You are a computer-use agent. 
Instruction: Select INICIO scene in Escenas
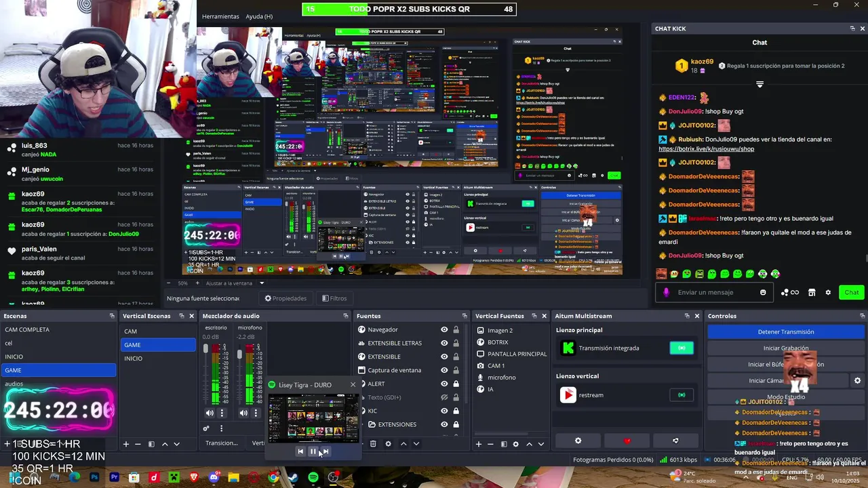[x=59, y=357]
